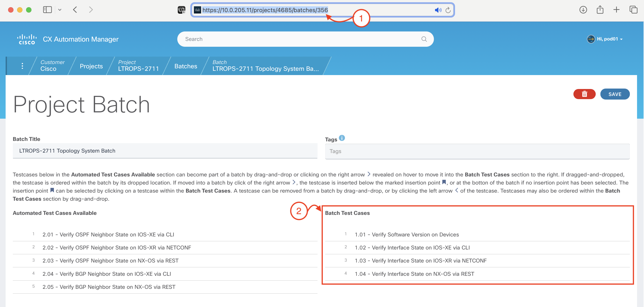This screenshot has height=307, width=644.
Task: Show Safari tab overview icon
Action: (x=633, y=10)
